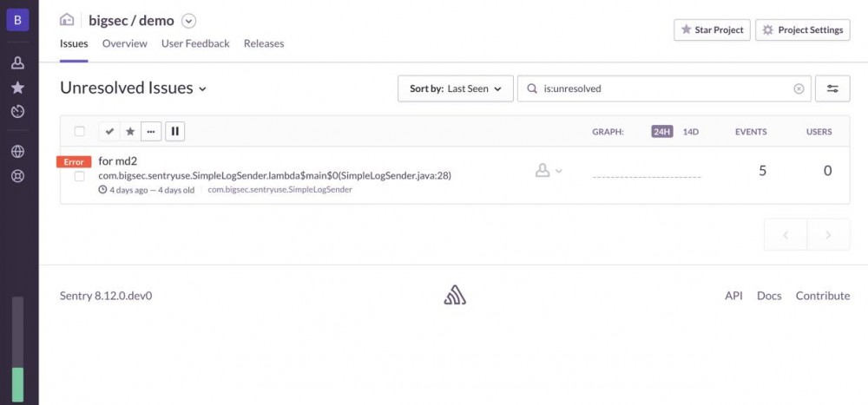Tick the checkbox for the 'for md2' issue

point(80,176)
